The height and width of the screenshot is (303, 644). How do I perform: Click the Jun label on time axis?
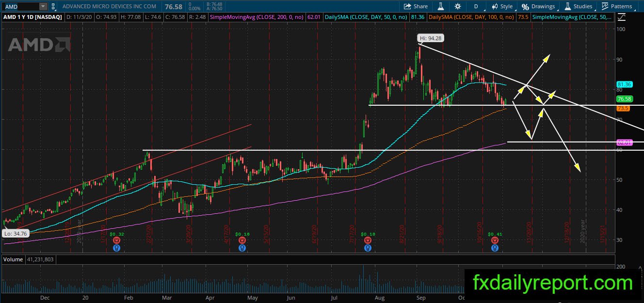click(291, 298)
